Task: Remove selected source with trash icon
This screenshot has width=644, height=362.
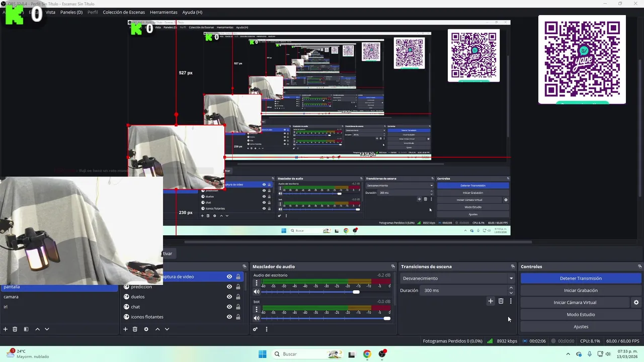Action: [135, 329]
